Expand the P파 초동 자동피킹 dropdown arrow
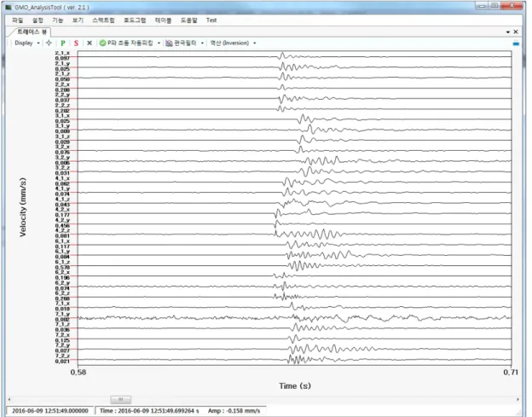This screenshot has height=417, width=532. 159,43
